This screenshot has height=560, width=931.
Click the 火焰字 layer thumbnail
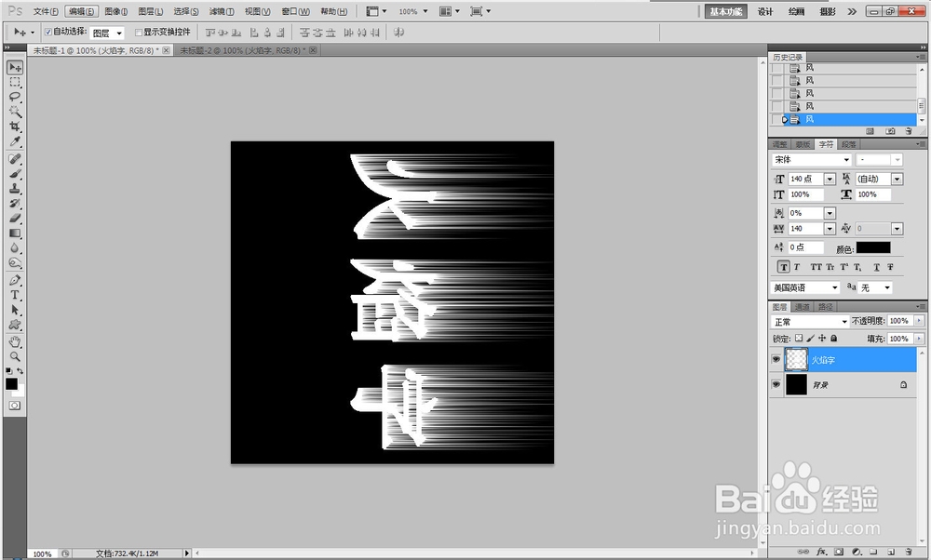[x=796, y=359]
